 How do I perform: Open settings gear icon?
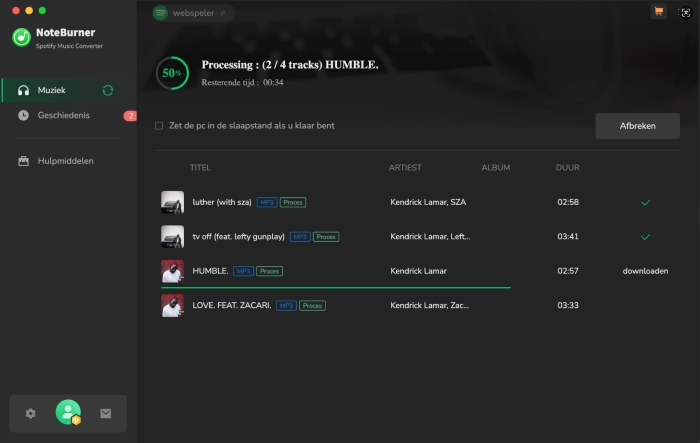point(30,414)
